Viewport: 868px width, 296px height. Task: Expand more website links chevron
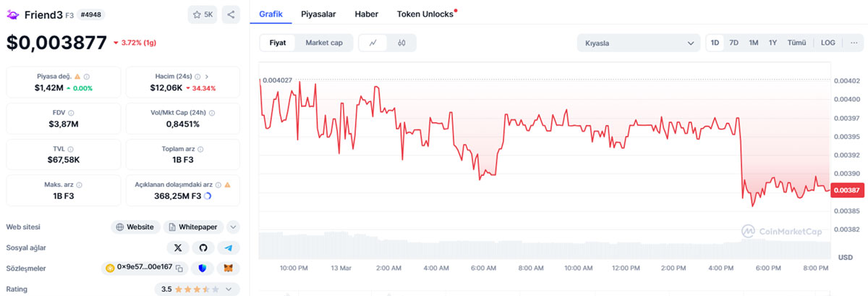tap(233, 227)
